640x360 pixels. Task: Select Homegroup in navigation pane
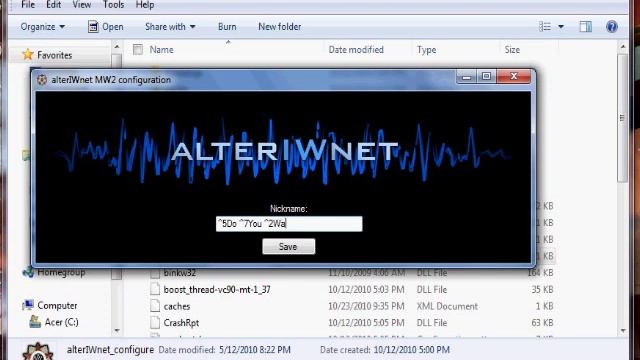click(61, 272)
